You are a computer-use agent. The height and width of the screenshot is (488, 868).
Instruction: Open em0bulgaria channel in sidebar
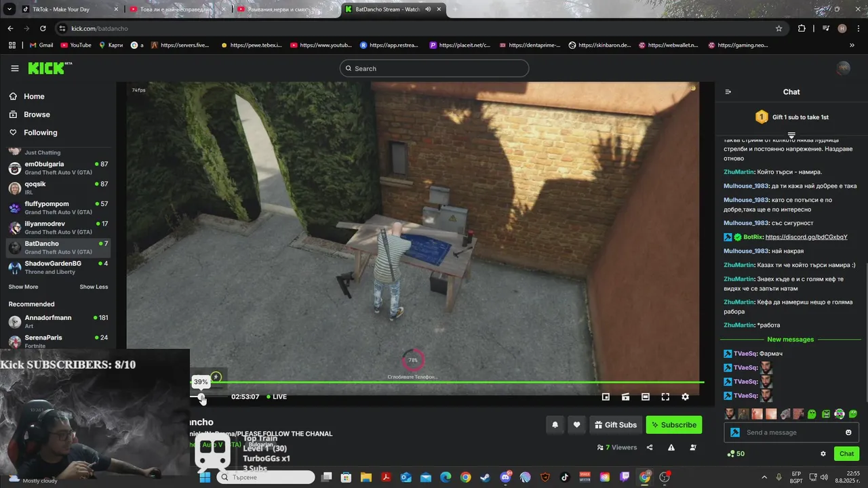[x=58, y=168]
